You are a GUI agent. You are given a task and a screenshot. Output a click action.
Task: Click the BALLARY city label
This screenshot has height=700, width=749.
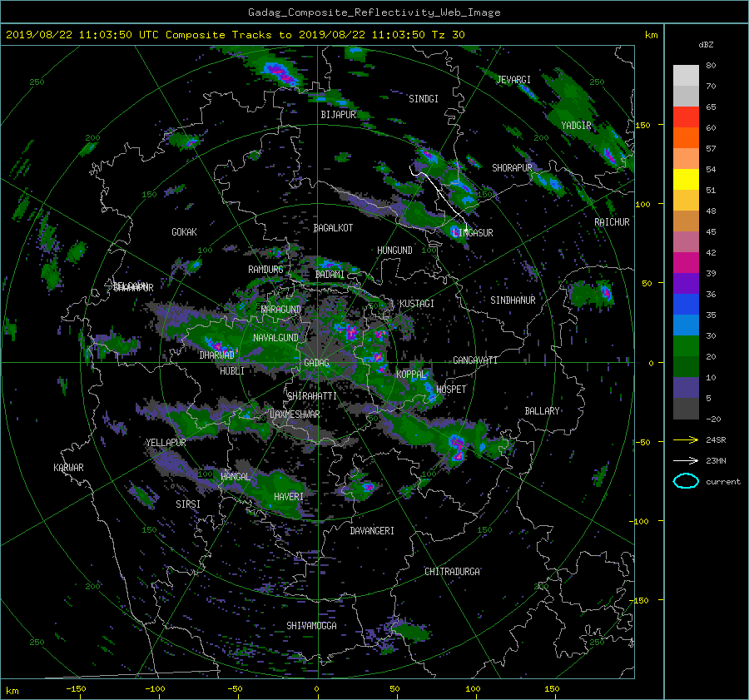point(542,411)
